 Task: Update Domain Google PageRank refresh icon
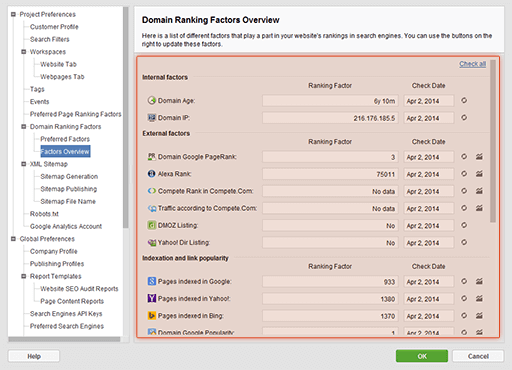point(464,156)
